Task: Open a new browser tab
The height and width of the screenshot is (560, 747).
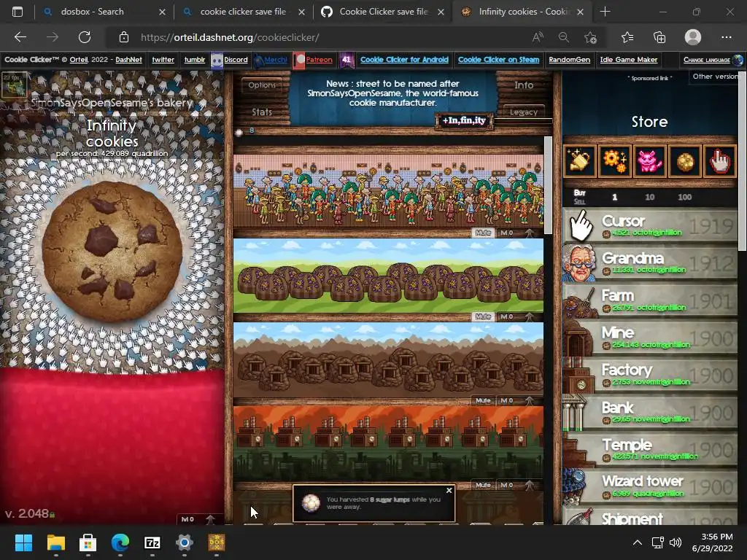Action: [x=605, y=12]
